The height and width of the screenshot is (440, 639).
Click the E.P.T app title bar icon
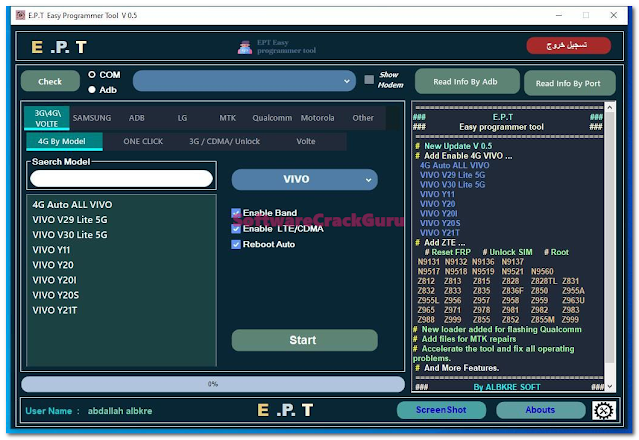pos(20,15)
